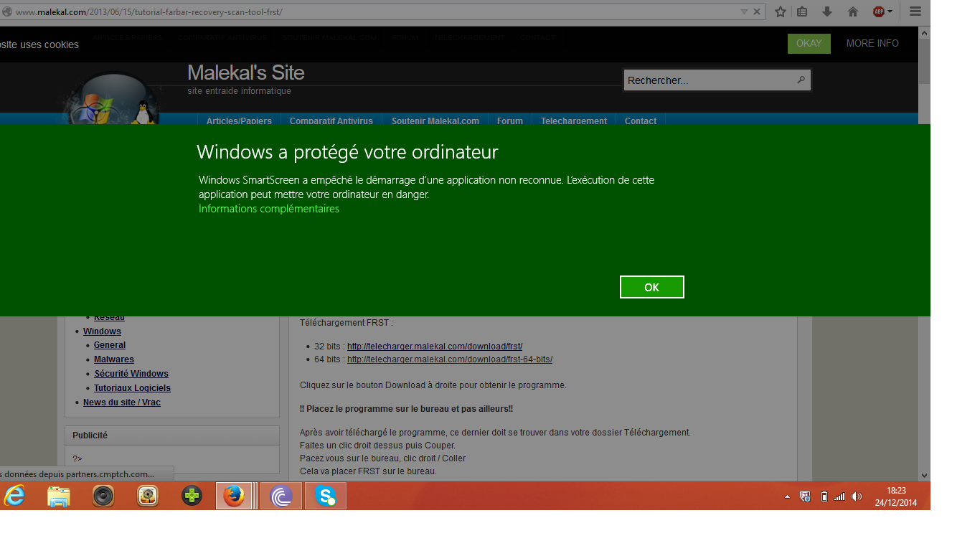Click MORE INFO in cookie banner
980x551 pixels.
(x=872, y=44)
